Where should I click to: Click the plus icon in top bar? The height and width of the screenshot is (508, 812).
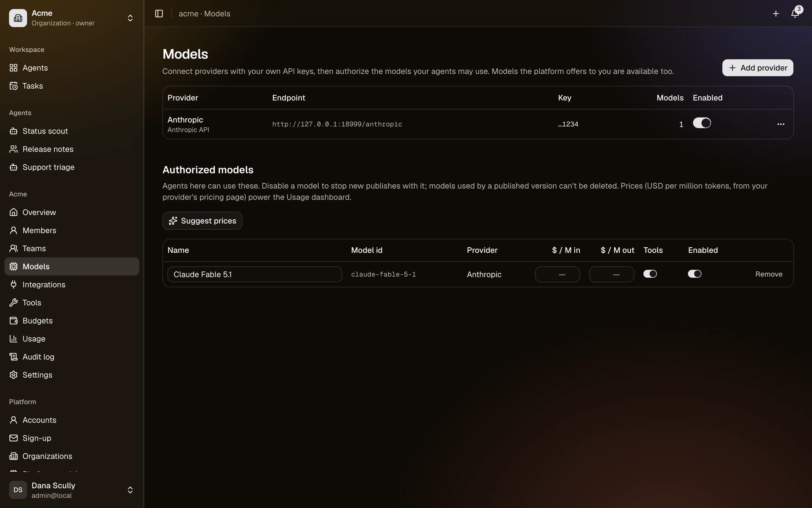point(776,14)
